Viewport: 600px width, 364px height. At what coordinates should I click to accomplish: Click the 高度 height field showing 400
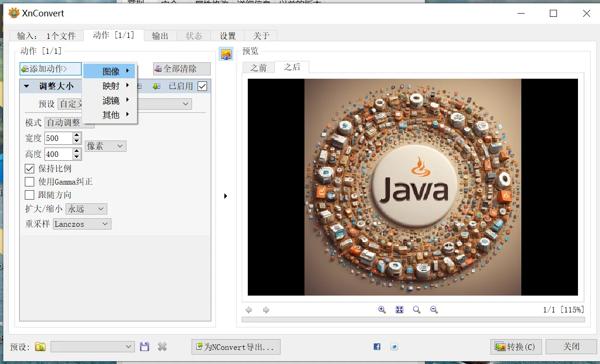pos(58,154)
